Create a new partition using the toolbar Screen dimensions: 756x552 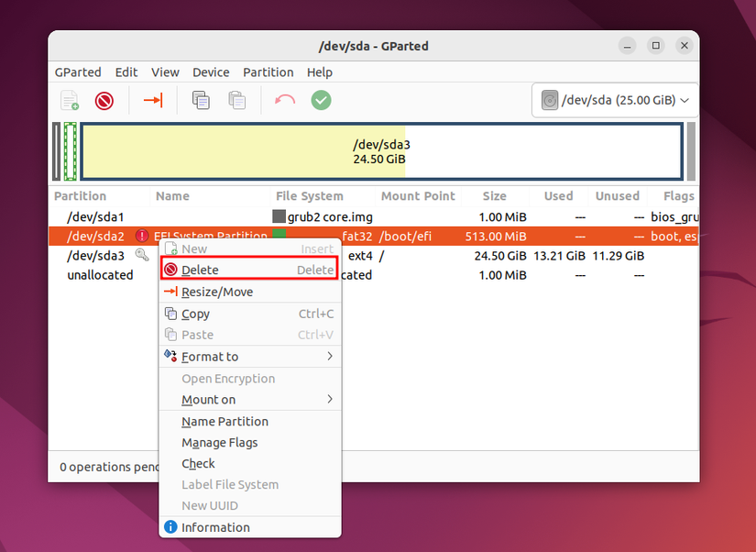tap(69, 100)
